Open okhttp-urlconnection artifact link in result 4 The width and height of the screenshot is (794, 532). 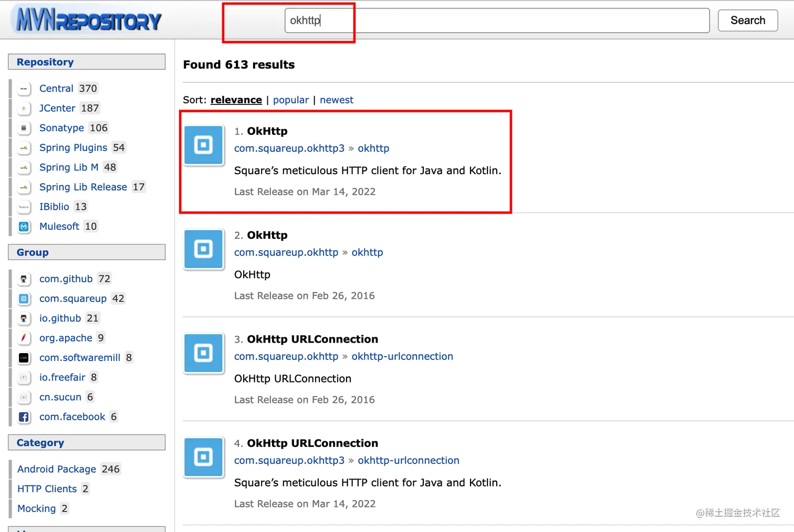point(409,460)
